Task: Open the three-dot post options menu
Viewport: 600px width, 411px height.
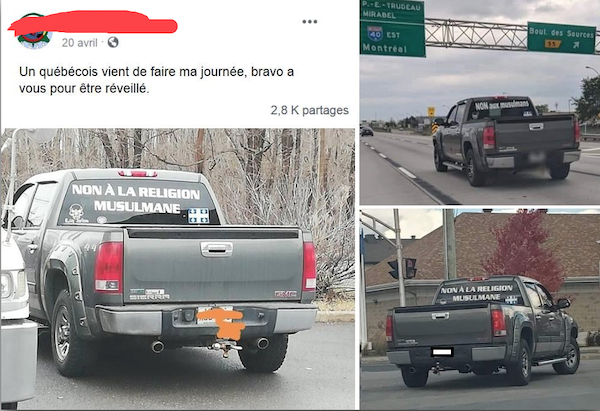Action: click(310, 22)
